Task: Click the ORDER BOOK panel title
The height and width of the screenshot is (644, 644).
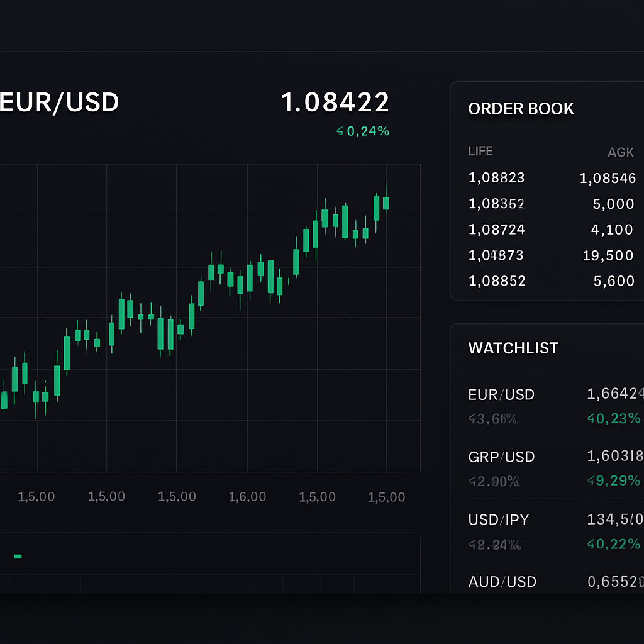Action: [x=521, y=109]
